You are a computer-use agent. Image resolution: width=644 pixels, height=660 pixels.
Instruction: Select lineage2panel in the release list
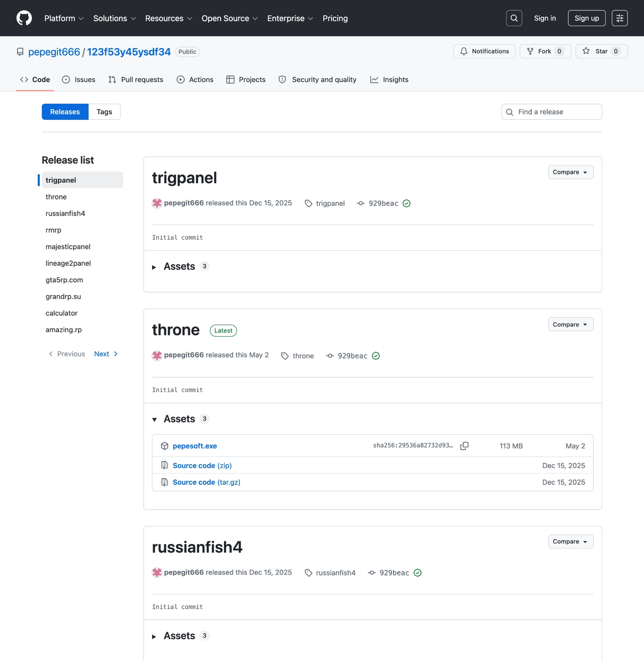click(82, 263)
